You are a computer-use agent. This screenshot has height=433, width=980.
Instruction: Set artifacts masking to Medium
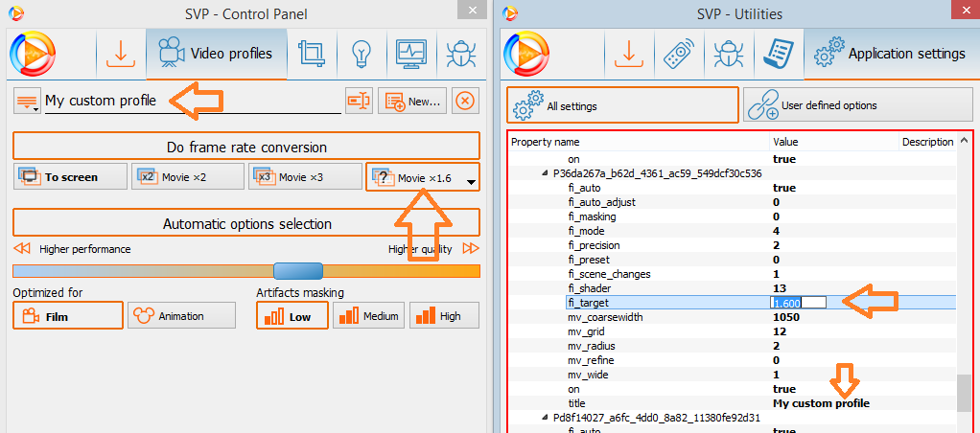[368, 315]
